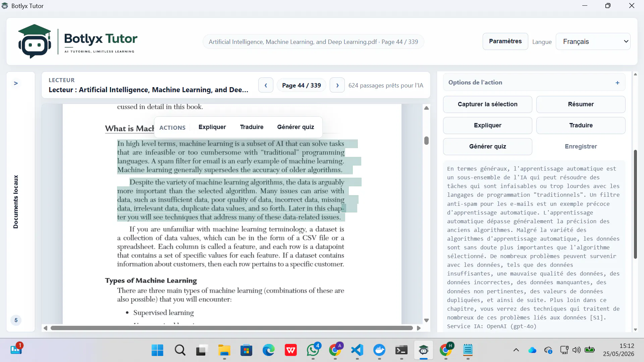This screenshot has width=644, height=362.
Task: Open the Langue Français dropdown
Action: pos(593,41)
